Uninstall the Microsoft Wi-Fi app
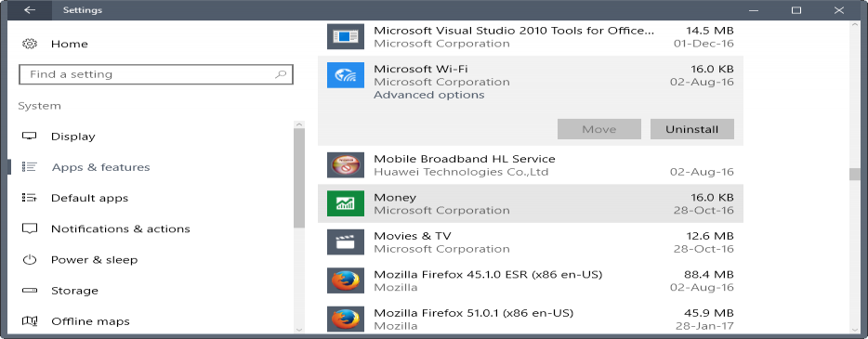The width and height of the screenshot is (868, 339). (x=692, y=129)
